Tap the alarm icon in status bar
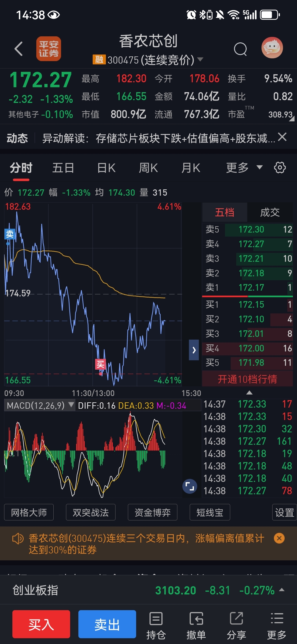The width and height of the screenshot is (297, 644). [191, 15]
